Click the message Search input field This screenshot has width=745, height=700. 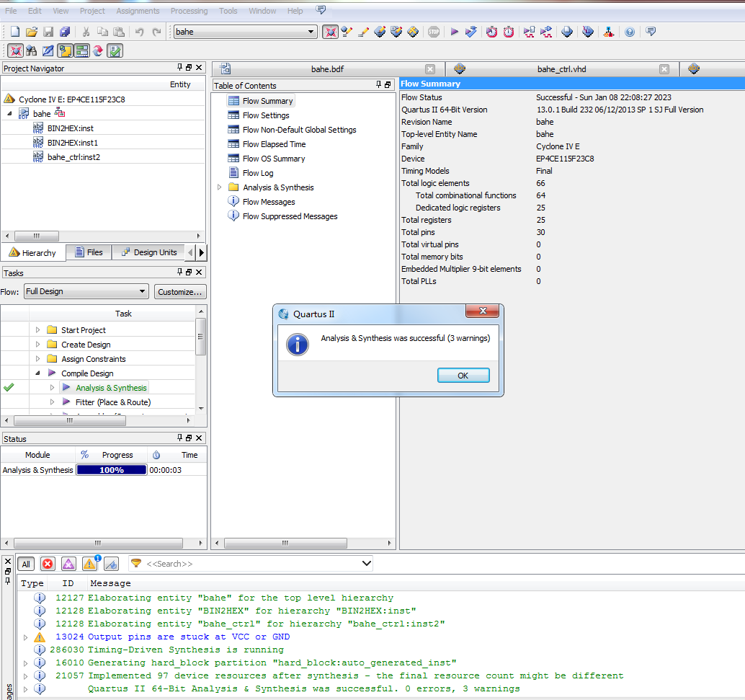tap(252, 564)
